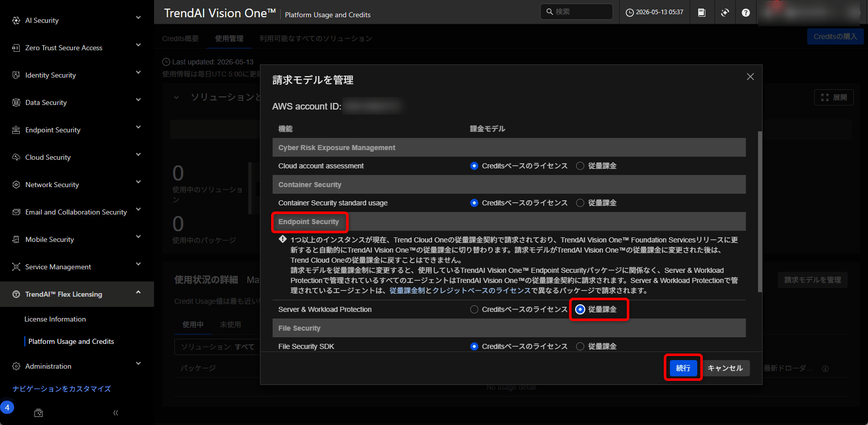868x425 pixels.
Task: Open the ソリューション: すべて filter dropdown
Action: pyautogui.click(x=217, y=347)
